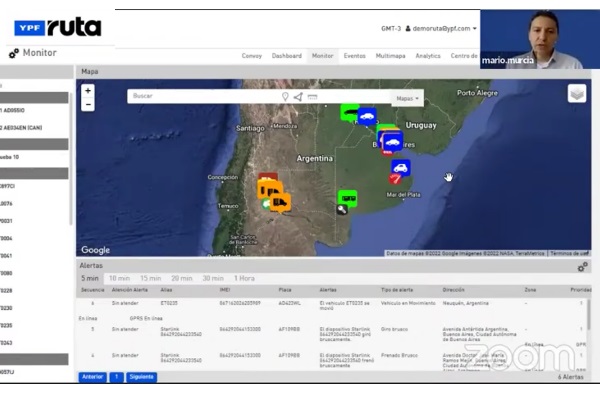Open the Multimapa menu
This screenshot has width=600, height=400.
coord(390,56)
